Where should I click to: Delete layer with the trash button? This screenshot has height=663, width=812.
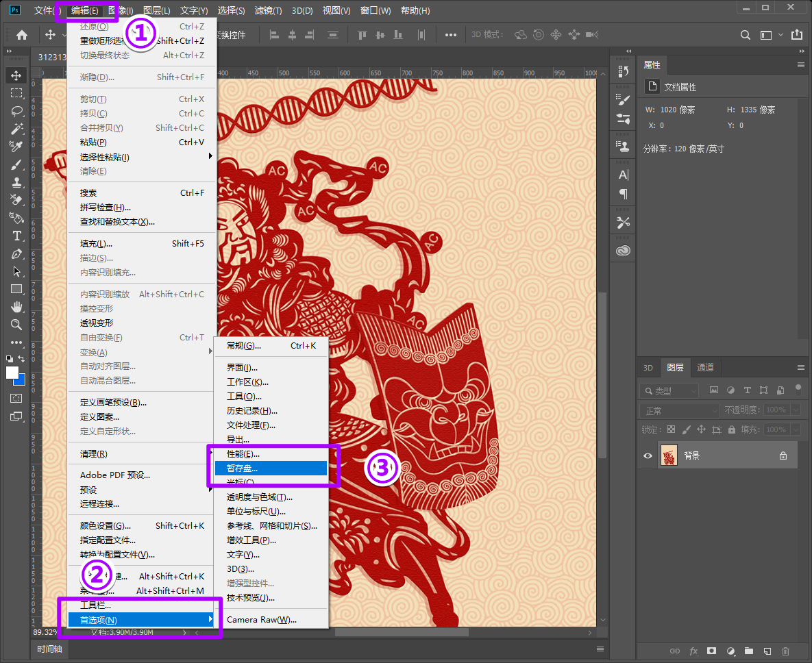point(785,651)
